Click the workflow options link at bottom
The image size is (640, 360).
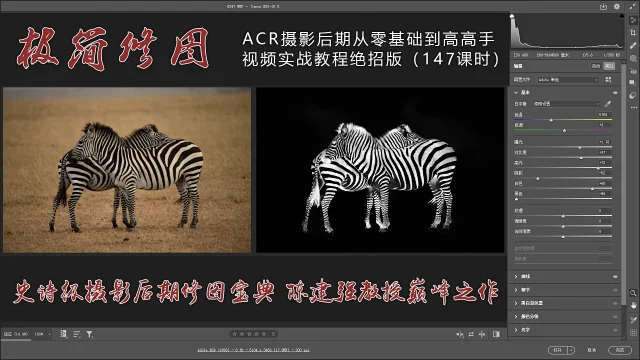[x=253, y=350]
